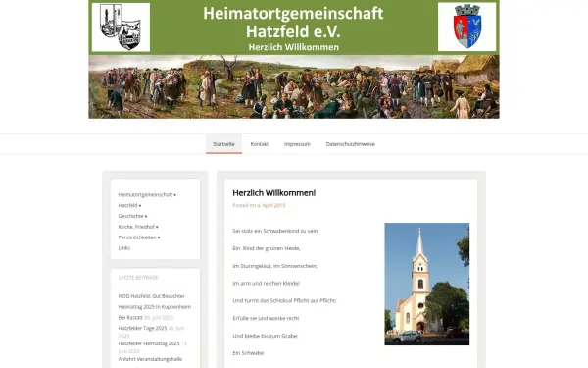Open the Kontakt page

pyautogui.click(x=260, y=144)
